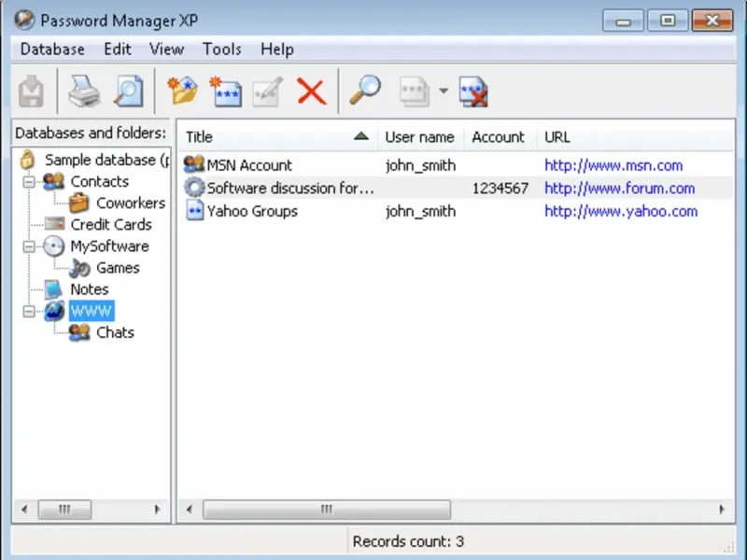
Task: Select the MSN Account record title
Action: (249, 165)
